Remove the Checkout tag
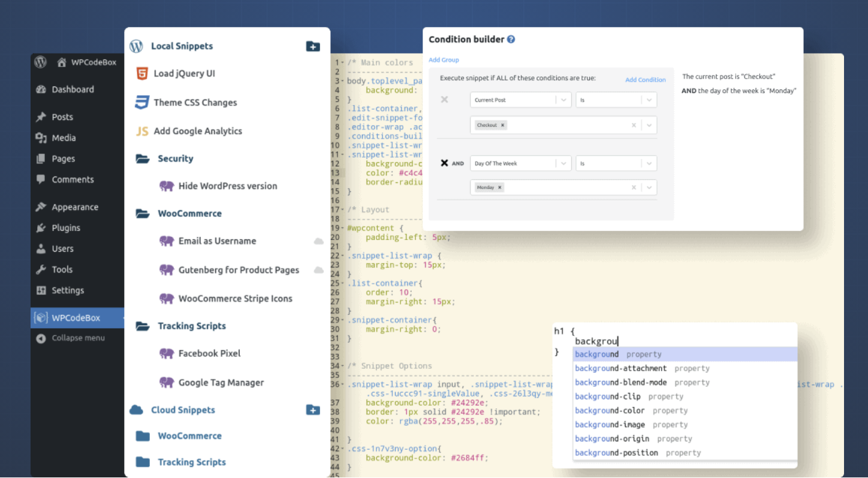868x478 pixels. [503, 125]
